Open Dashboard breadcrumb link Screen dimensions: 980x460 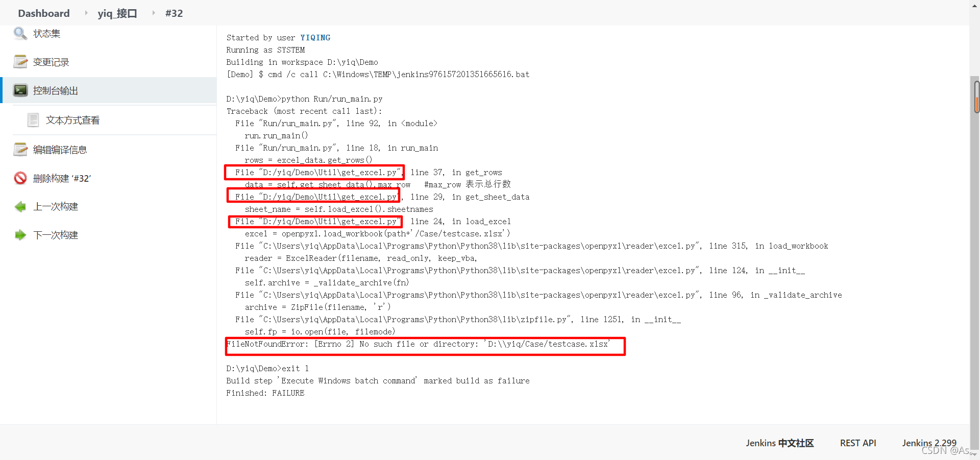pyautogui.click(x=44, y=13)
